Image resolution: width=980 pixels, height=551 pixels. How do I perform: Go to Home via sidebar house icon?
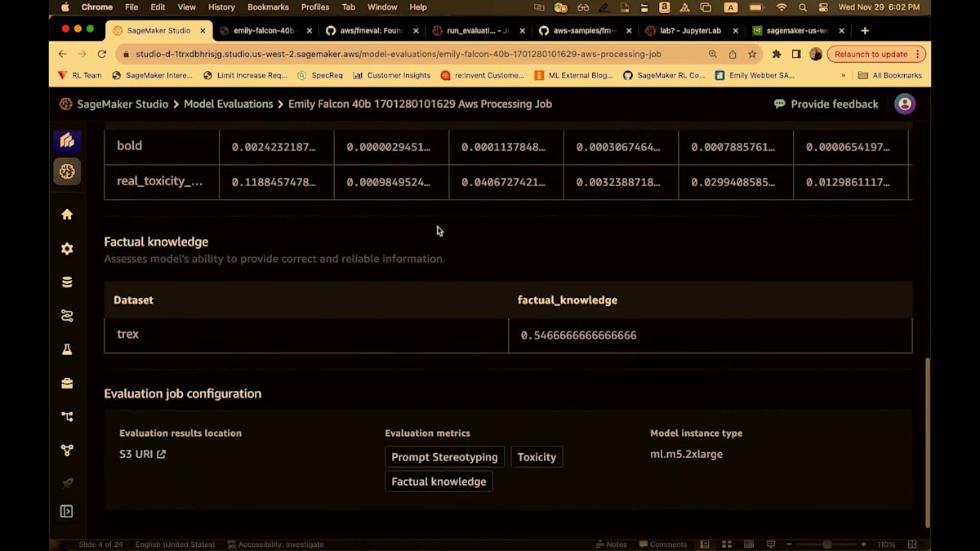[x=67, y=215]
